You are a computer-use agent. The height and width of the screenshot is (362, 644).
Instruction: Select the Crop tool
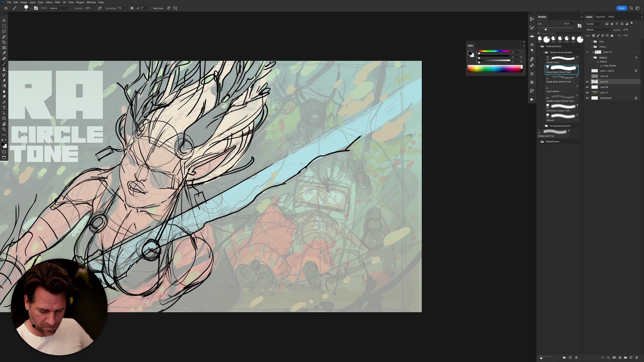tap(4, 42)
